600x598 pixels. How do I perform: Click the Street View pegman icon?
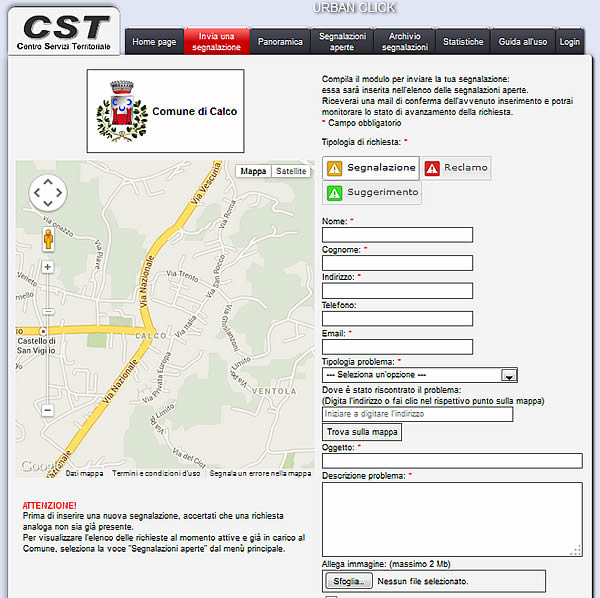pyautogui.click(x=48, y=239)
